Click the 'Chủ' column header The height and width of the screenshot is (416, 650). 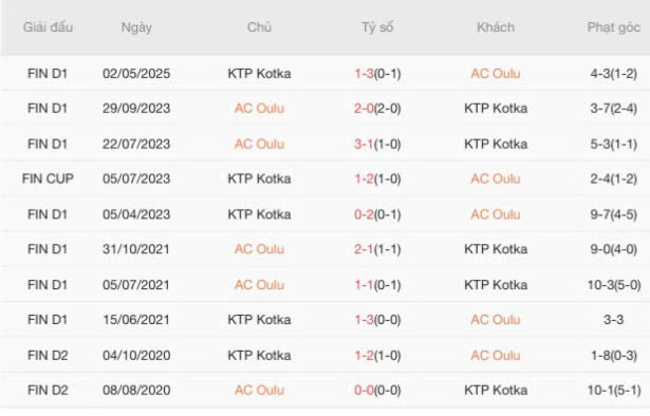[259, 28]
